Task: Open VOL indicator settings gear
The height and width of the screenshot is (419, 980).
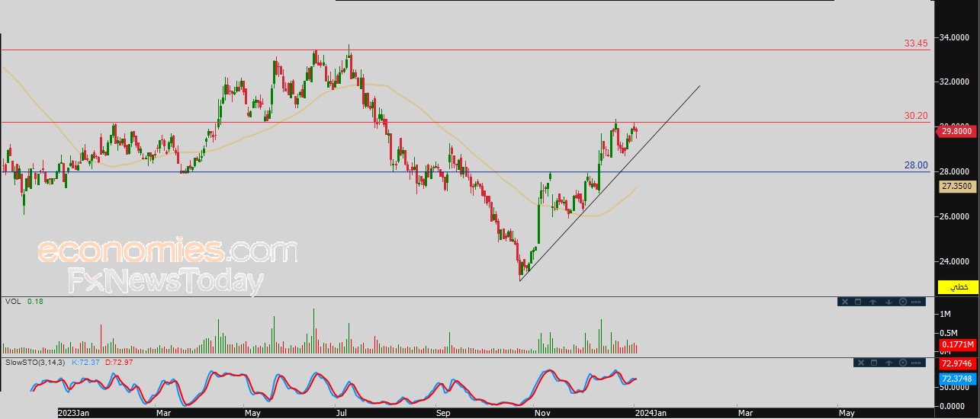Action: pos(903,302)
